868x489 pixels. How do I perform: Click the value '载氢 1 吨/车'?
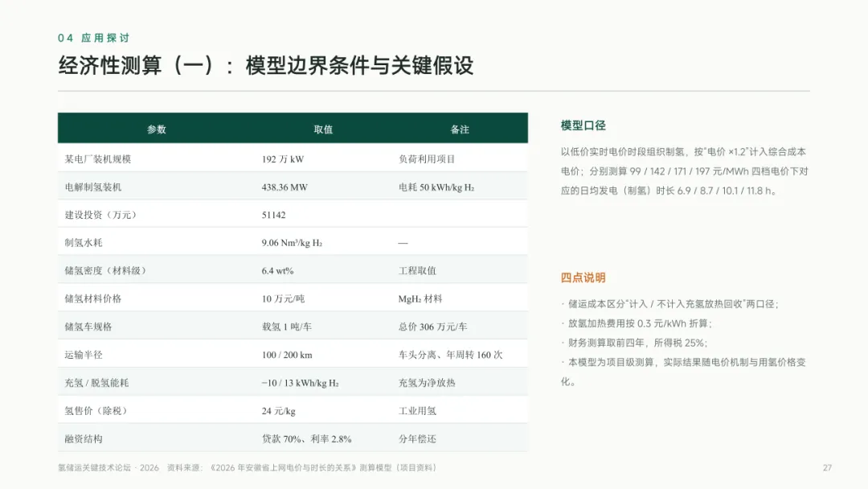coord(287,327)
